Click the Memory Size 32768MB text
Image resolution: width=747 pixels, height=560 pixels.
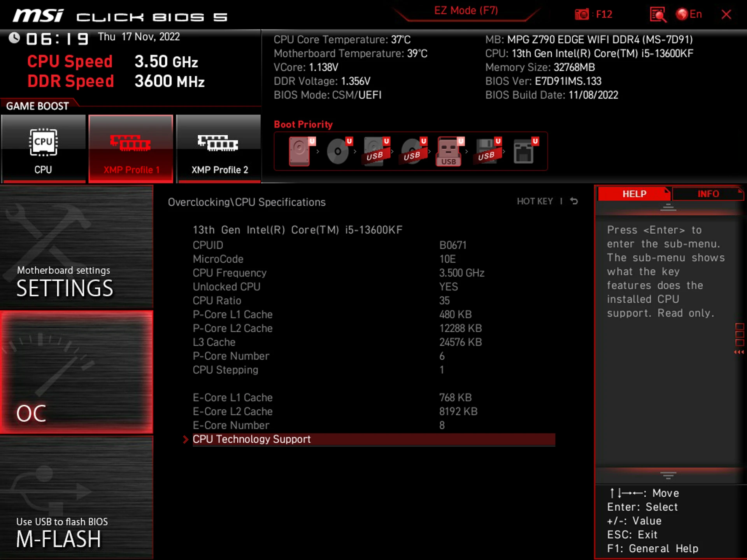(x=540, y=67)
